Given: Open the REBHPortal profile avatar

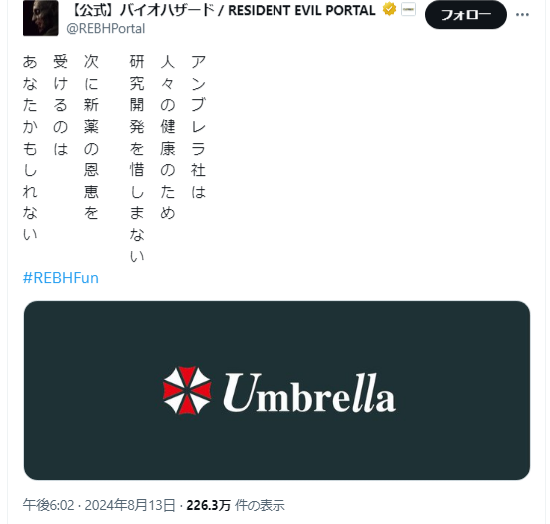Looking at the screenshot, I should pos(41,18).
